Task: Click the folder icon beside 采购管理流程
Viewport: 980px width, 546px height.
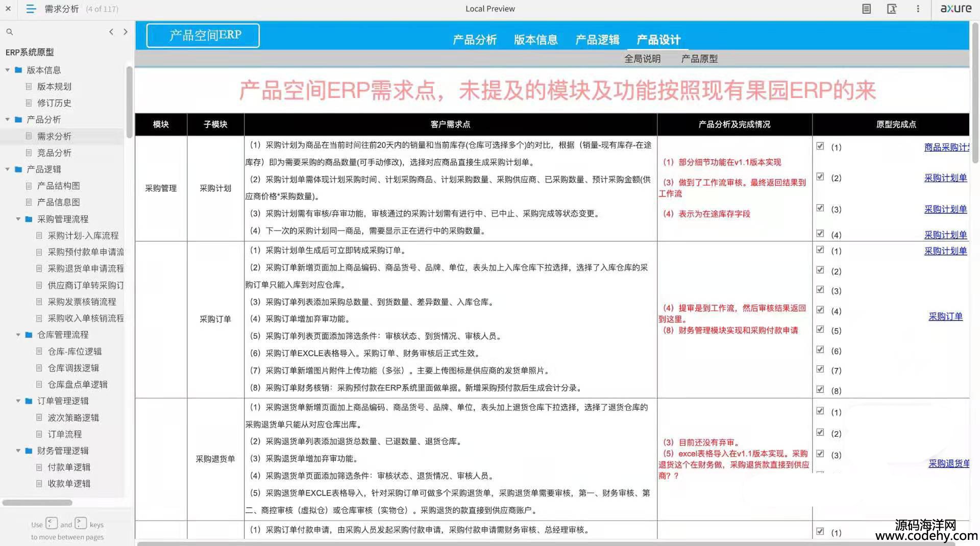Action: point(29,219)
